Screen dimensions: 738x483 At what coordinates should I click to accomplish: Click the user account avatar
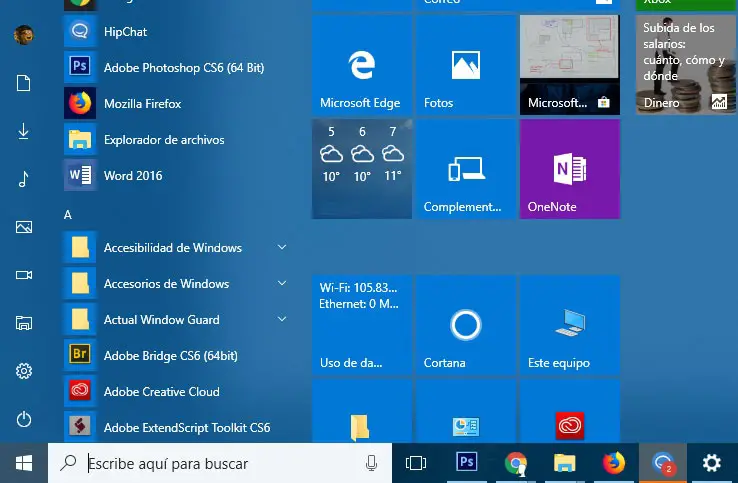point(24,34)
